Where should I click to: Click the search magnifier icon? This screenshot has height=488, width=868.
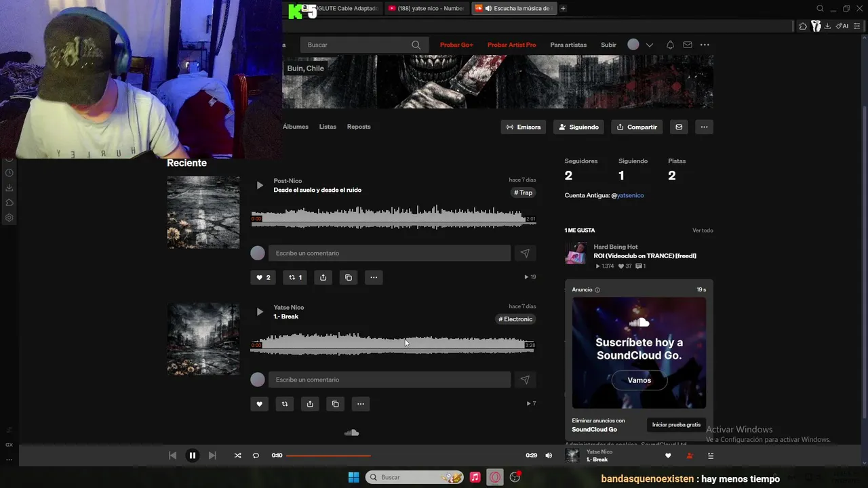[416, 45]
